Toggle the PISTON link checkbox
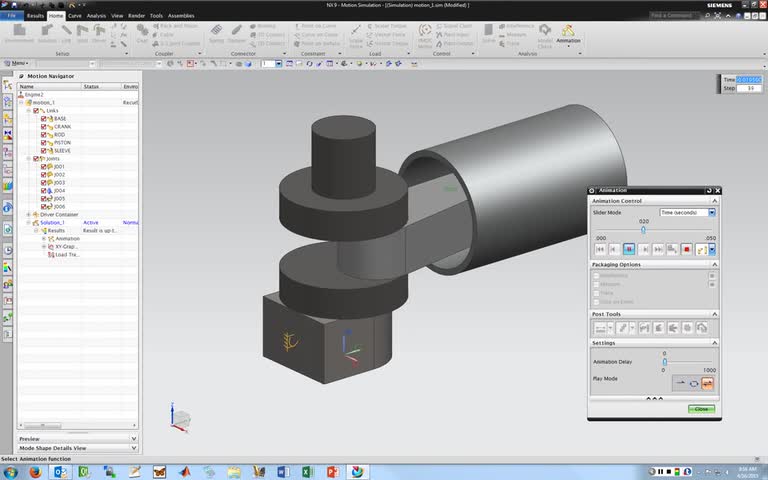The height and width of the screenshot is (480, 768). [44, 143]
